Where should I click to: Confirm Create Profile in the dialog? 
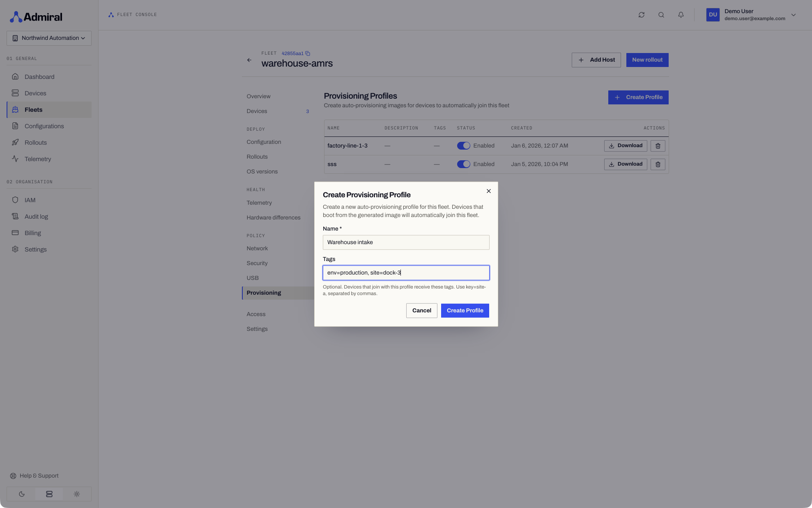point(465,311)
